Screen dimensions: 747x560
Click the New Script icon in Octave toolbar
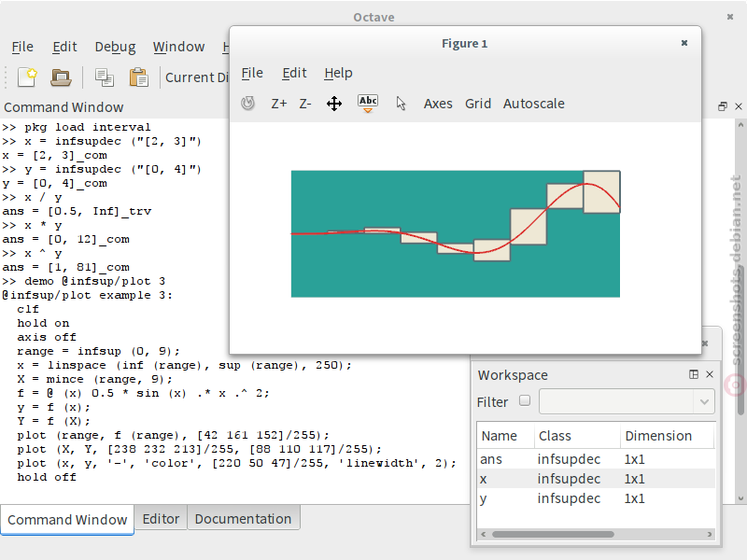point(27,77)
